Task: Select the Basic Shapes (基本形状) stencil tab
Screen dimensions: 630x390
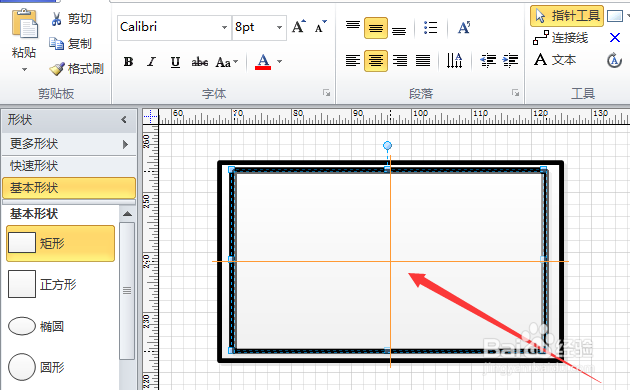Action: (69, 188)
